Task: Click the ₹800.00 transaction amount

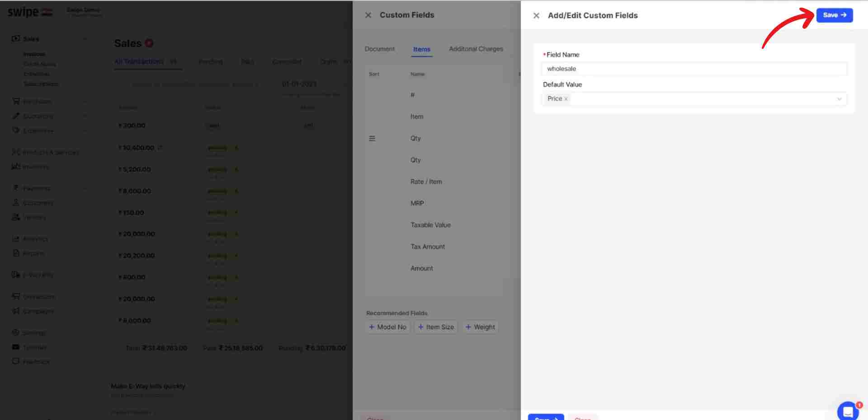Action: [x=132, y=277]
